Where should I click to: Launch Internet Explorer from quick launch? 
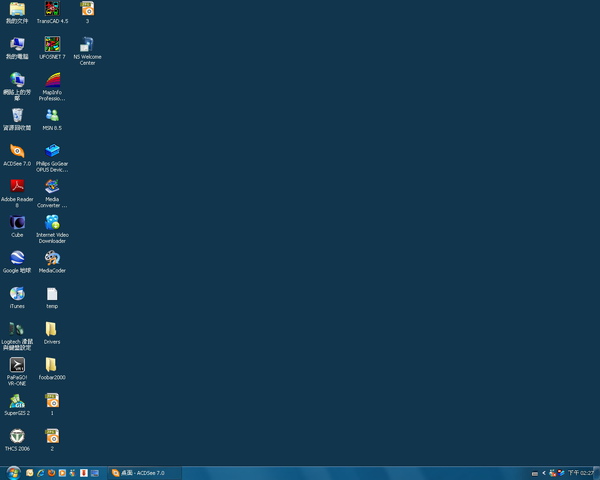(41, 473)
